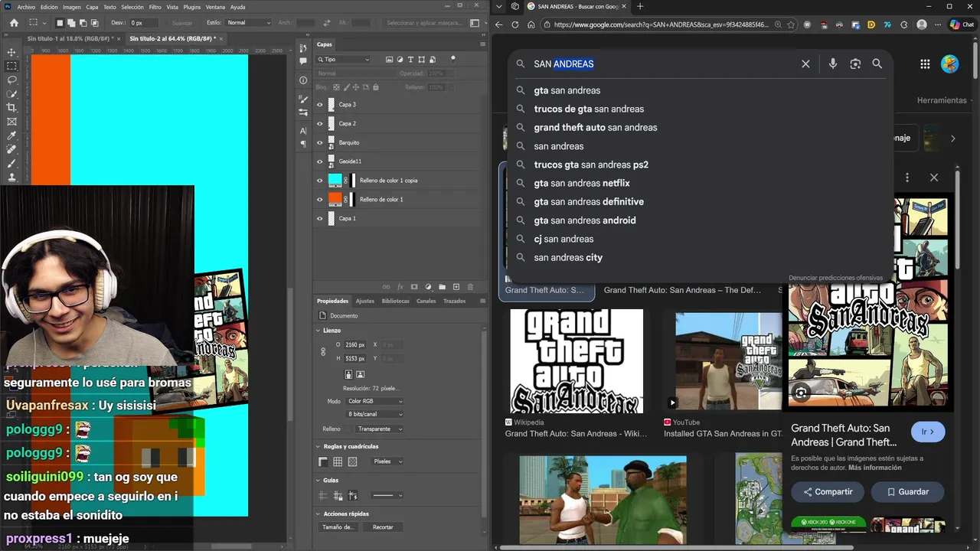Open the Filtro menu
This screenshot has width=980, height=551.
click(x=155, y=7)
